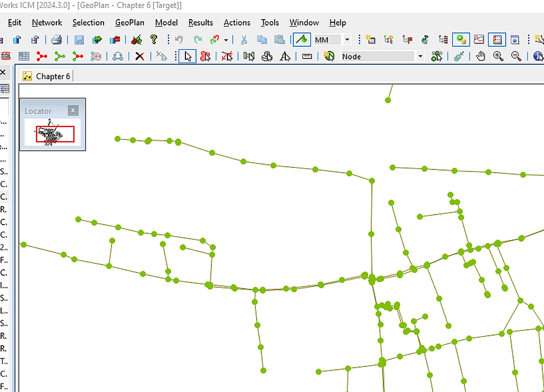
Task: Close the Locator panel
Action: click(73, 110)
